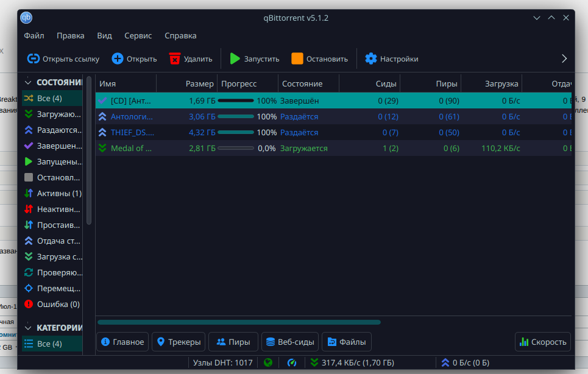Image resolution: width=588 pixels, height=374 pixels.
Task: Open the Правка menu
Action: coord(71,35)
